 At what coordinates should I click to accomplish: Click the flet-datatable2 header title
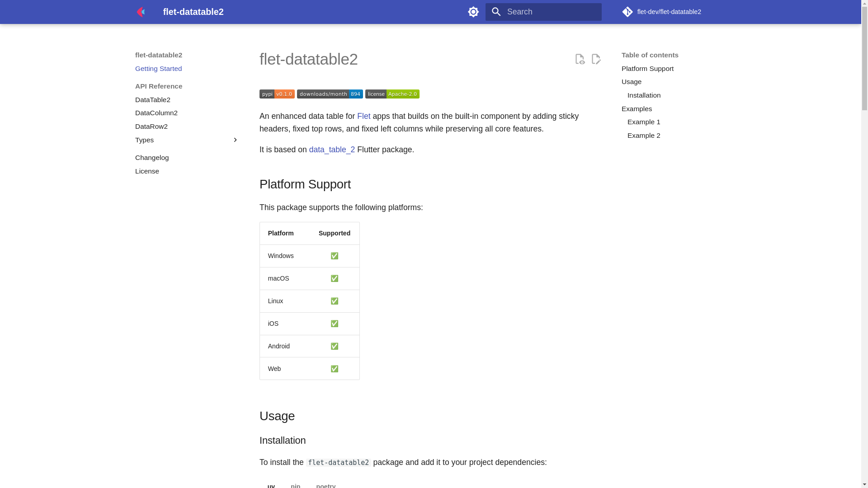coord(193,12)
